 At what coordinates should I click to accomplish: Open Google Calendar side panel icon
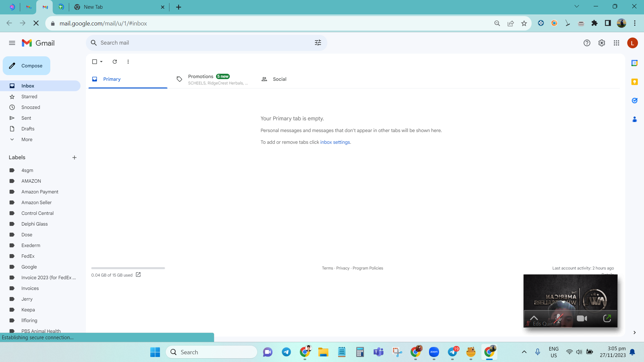coord(634,63)
